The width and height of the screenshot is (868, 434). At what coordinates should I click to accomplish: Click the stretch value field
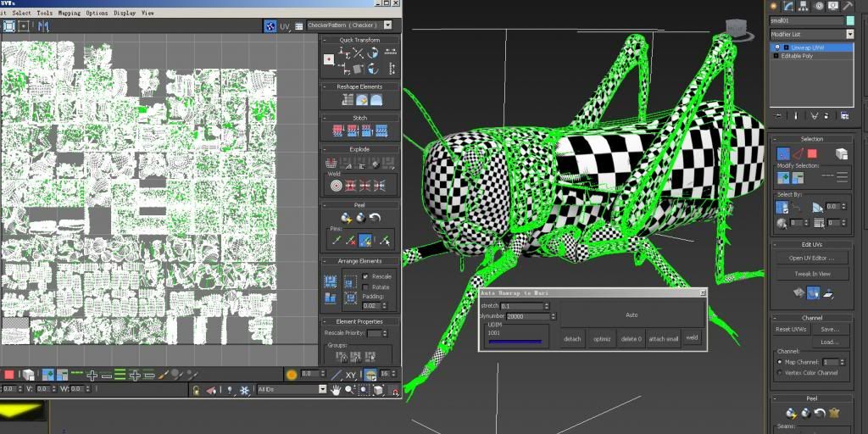(521, 306)
